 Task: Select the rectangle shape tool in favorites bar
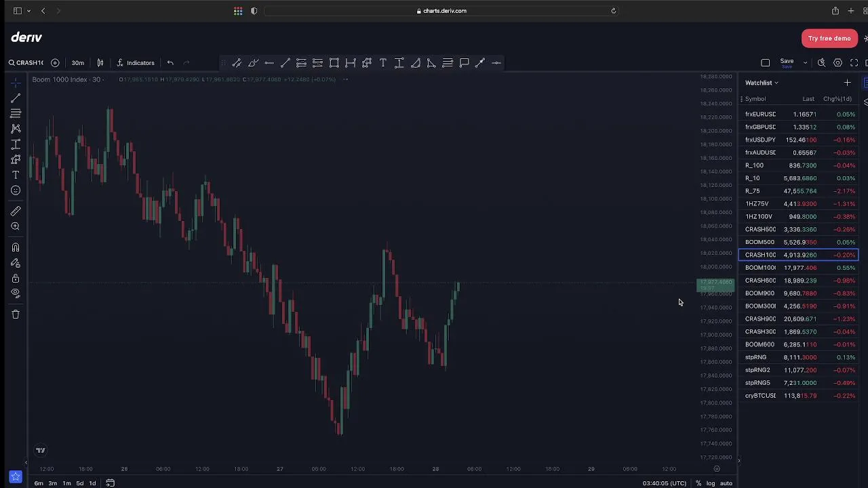tap(334, 63)
